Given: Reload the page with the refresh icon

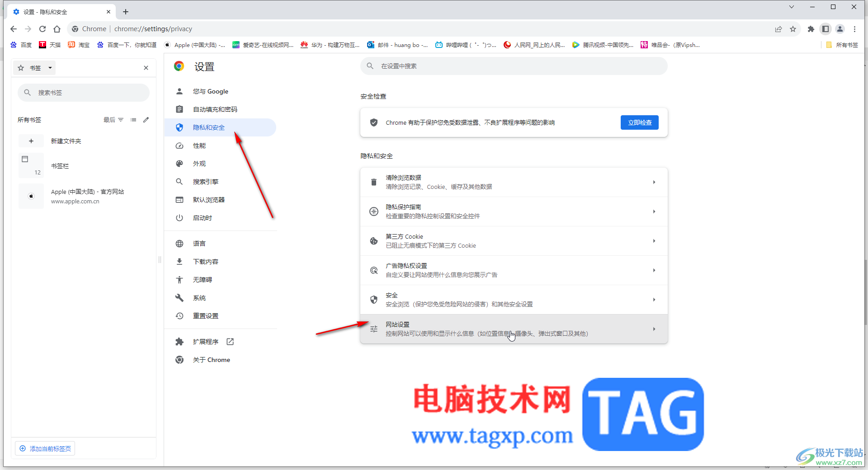Looking at the screenshot, I should point(42,29).
